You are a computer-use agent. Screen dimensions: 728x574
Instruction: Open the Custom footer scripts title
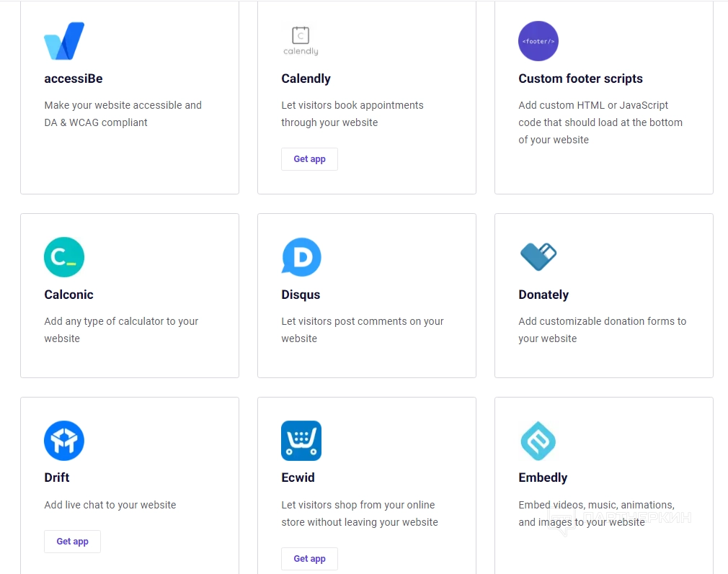pyautogui.click(x=580, y=79)
